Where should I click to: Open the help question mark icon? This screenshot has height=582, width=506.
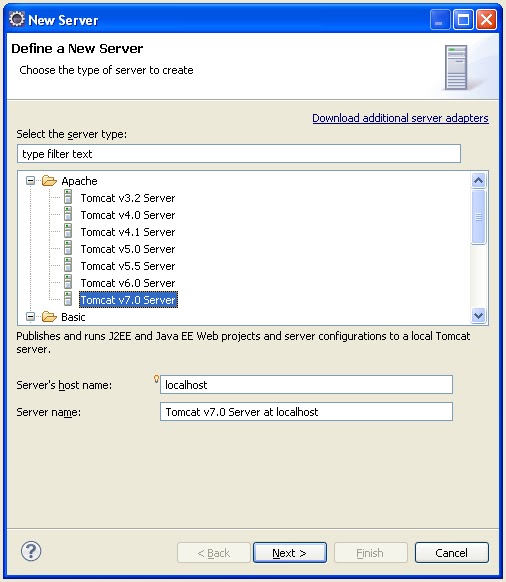(31, 551)
